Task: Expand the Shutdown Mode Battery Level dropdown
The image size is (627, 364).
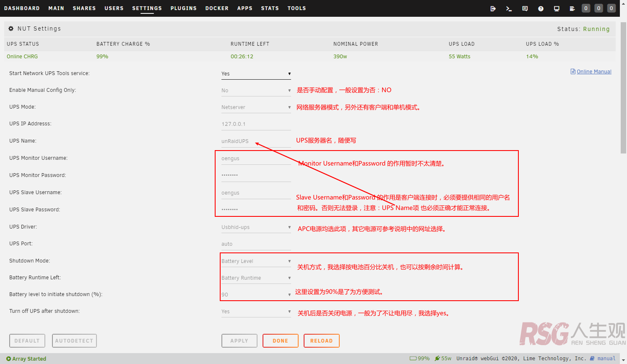Action: pyautogui.click(x=256, y=261)
